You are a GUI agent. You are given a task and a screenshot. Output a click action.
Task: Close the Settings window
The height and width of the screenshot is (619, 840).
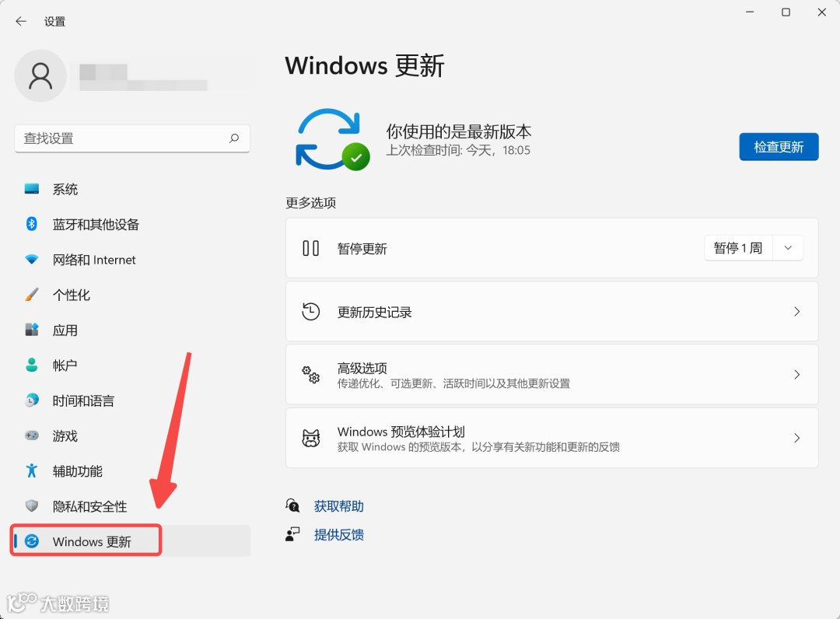pyautogui.click(x=822, y=12)
